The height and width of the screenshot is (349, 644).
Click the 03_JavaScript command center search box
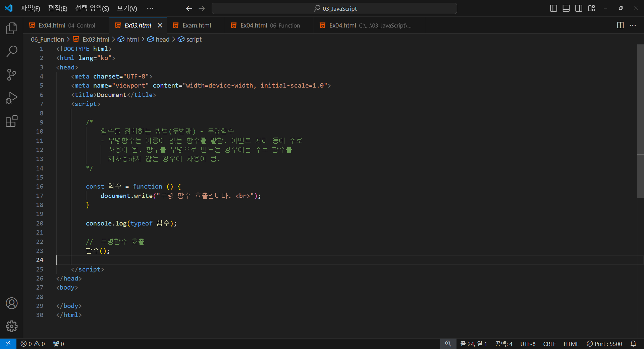334,8
